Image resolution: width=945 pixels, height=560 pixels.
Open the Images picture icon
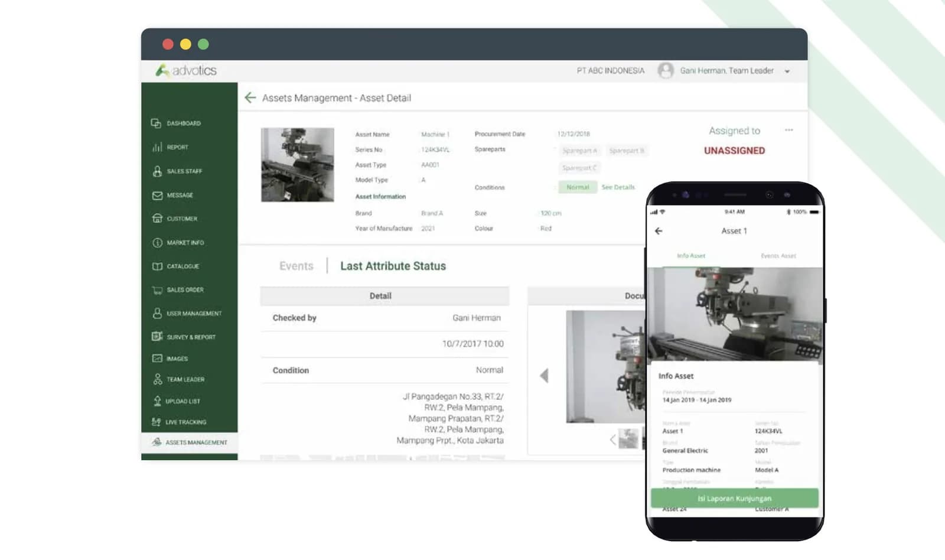(x=157, y=359)
